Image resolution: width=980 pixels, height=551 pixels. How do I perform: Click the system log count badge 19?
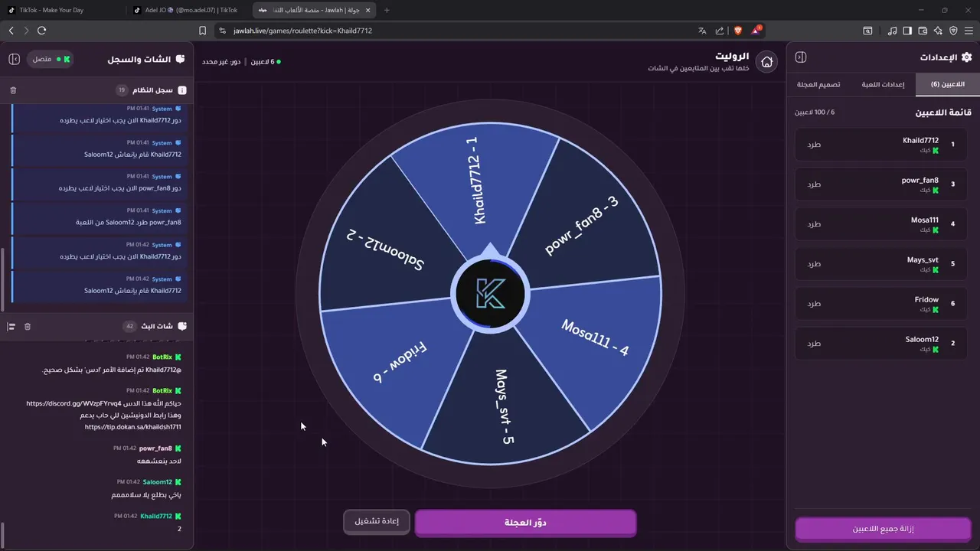(x=121, y=90)
